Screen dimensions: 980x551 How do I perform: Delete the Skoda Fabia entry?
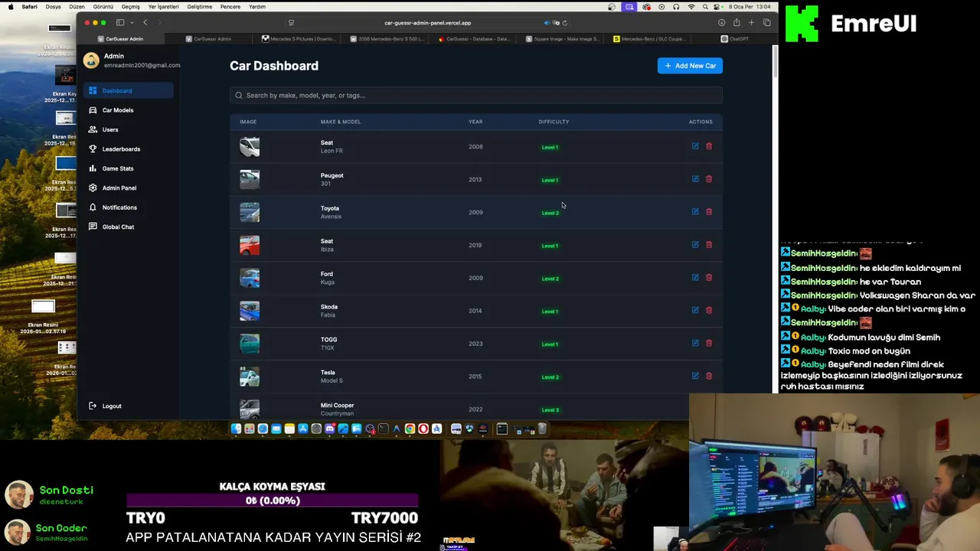click(x=709, y=310)
